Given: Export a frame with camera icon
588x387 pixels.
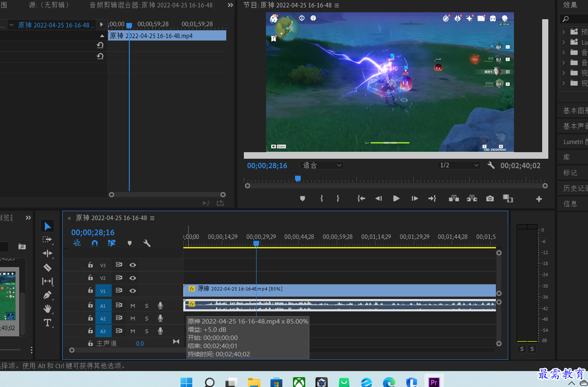Looking at the screenshot, I should click(x=490, y=198).
